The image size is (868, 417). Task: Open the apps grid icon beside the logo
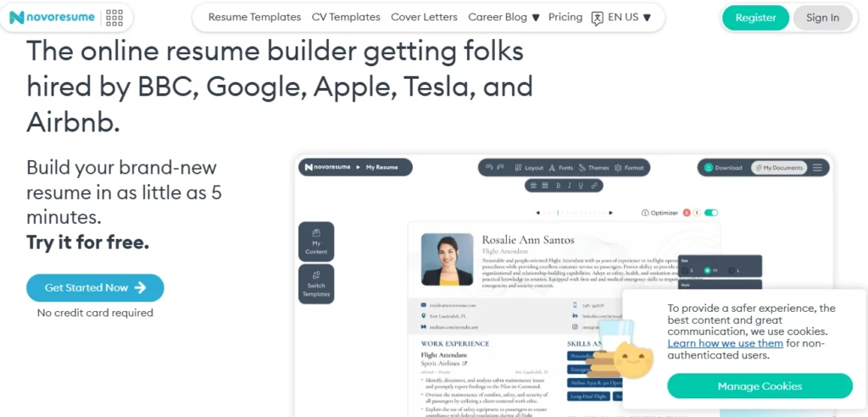[x=114, y=17]
